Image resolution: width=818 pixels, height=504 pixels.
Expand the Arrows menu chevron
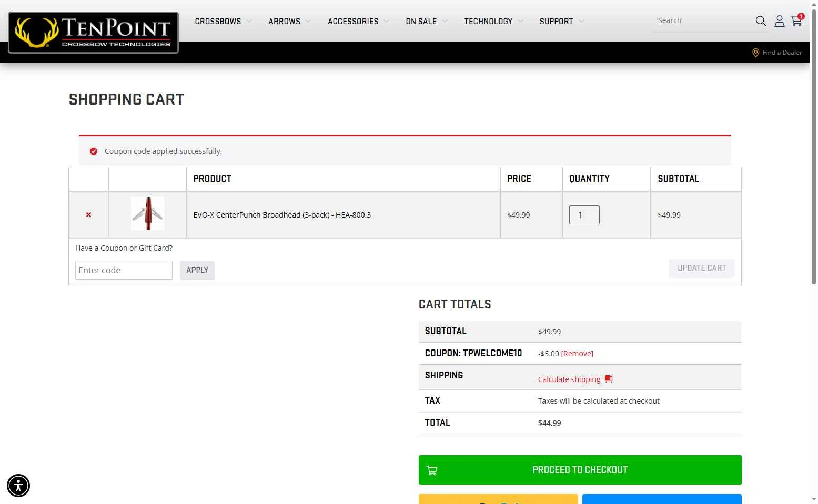308,22
